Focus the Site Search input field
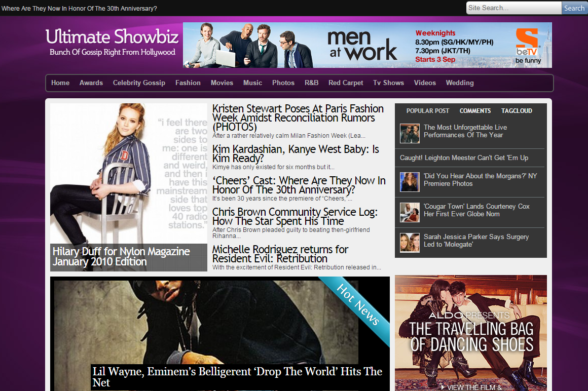The width and height of the screenshot is (588, 391). pos(513,8)
